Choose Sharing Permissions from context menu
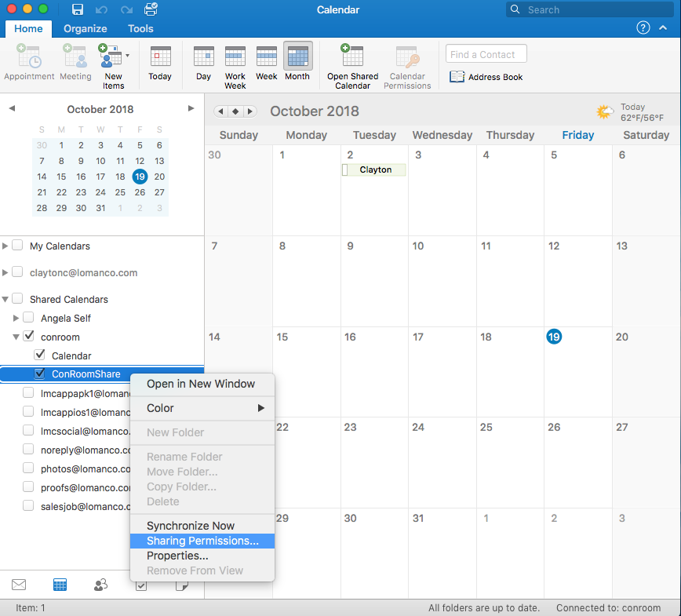 pyautogui.click(x=202, y=541)
